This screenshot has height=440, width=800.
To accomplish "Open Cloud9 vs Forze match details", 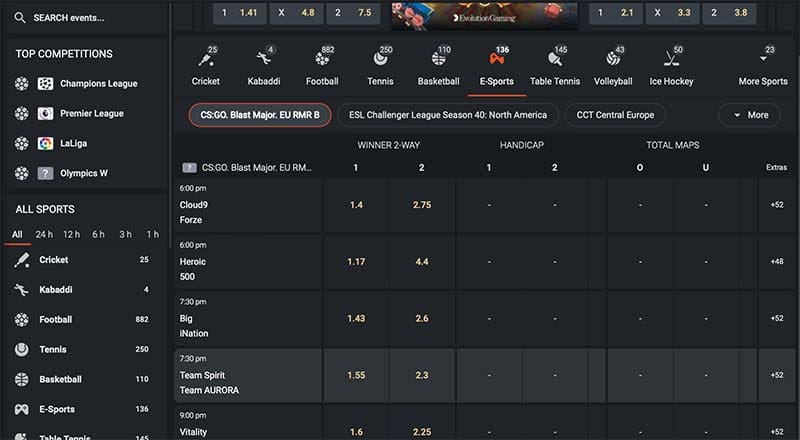I will [x=248, y=205].
